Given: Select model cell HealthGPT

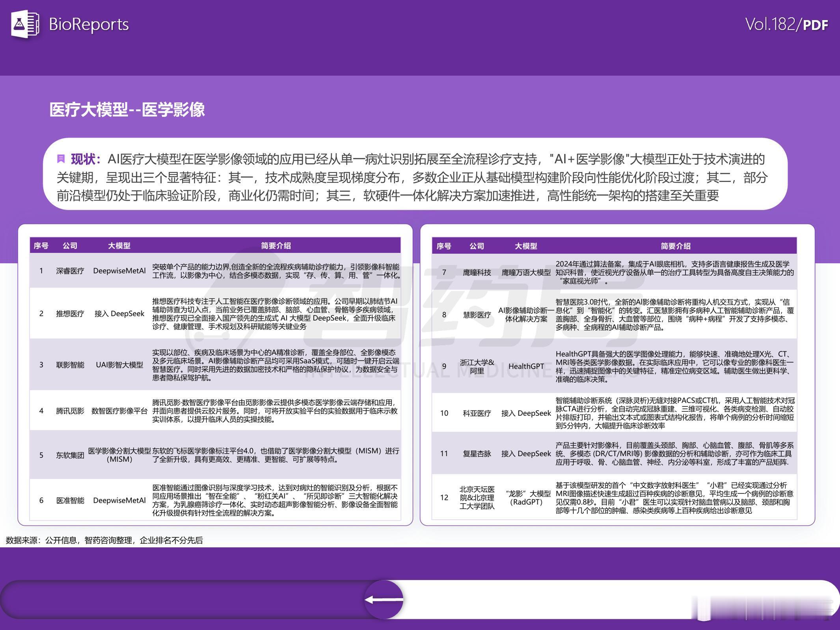Looking at the screenshot, I should (x=526, y=366).
